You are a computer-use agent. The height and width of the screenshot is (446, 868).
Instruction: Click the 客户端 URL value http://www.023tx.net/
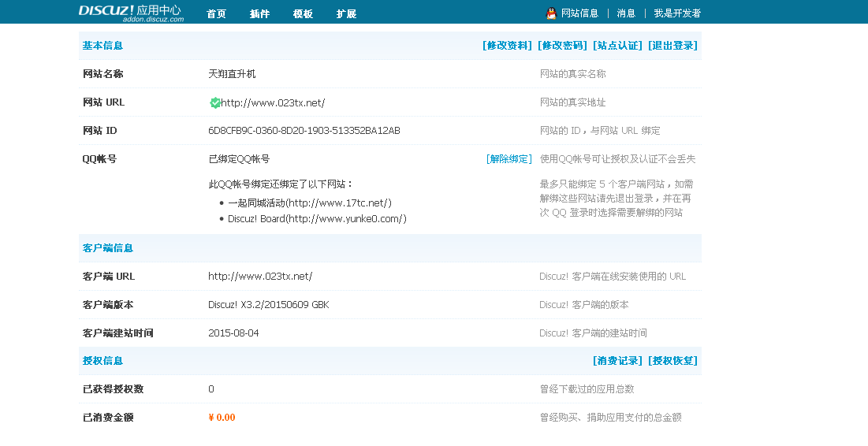[x=260, y=276]
